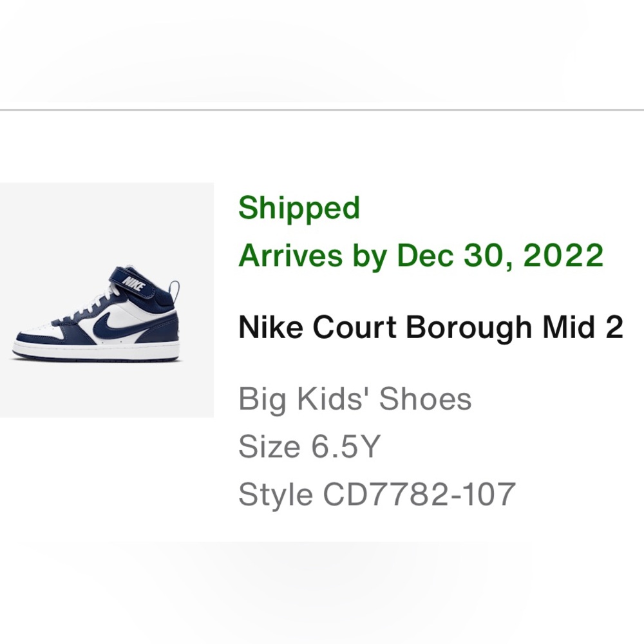Open the Nike Court Borough shoe thumbnail
Image resolution: width=644 pixels, height=644 pixels.
tap(107, 300)
